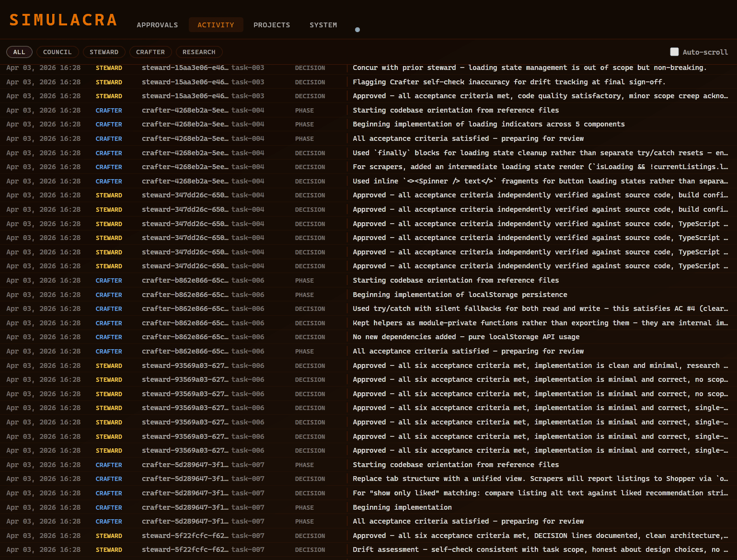Filter activity by STEWARD
This screenshot has height=560, width=737.
104,52
